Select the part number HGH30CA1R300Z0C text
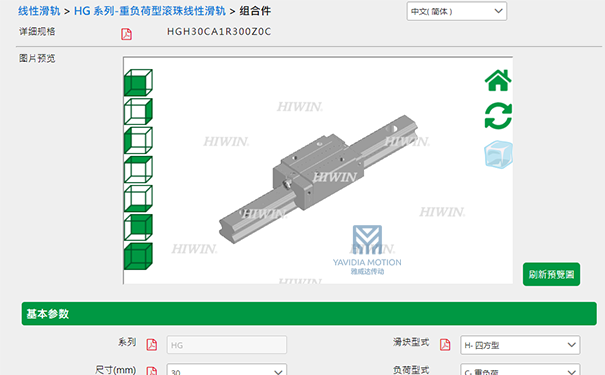 coord(219,32)
